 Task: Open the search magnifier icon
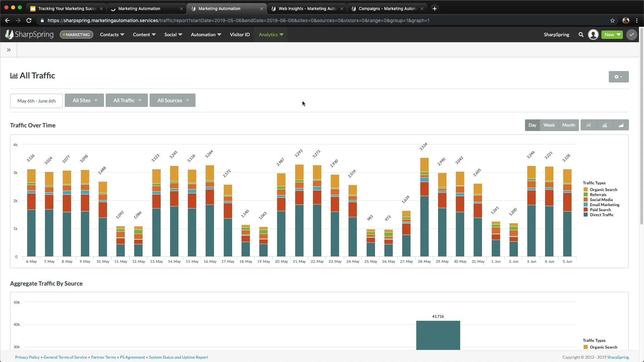click(581, 35)
